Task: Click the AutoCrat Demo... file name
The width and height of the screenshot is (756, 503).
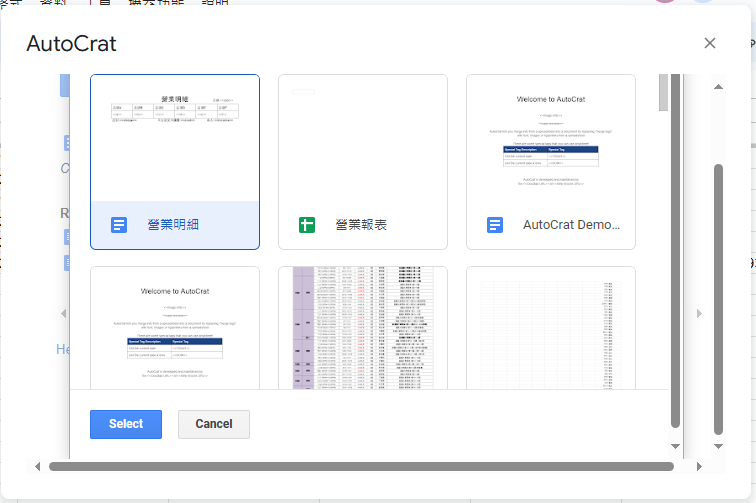Action: coord(571,225)
